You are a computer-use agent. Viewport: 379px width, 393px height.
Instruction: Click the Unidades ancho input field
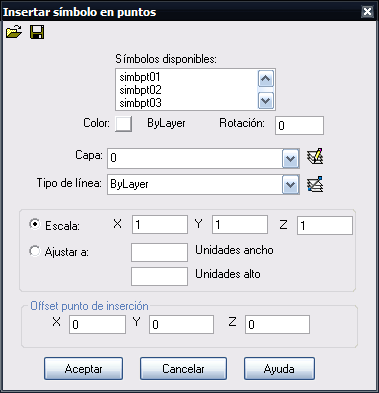[159, 252]
